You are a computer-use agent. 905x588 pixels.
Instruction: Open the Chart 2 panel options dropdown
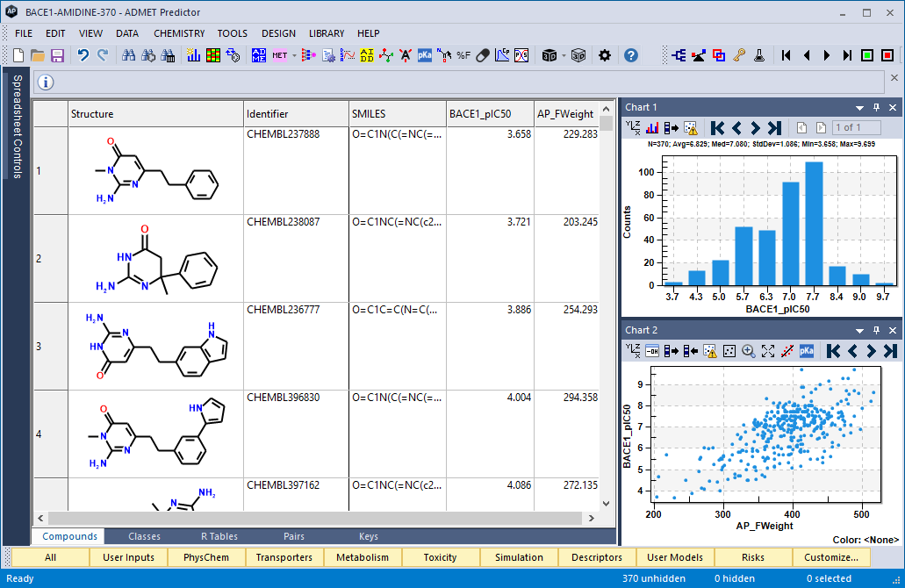859,331
